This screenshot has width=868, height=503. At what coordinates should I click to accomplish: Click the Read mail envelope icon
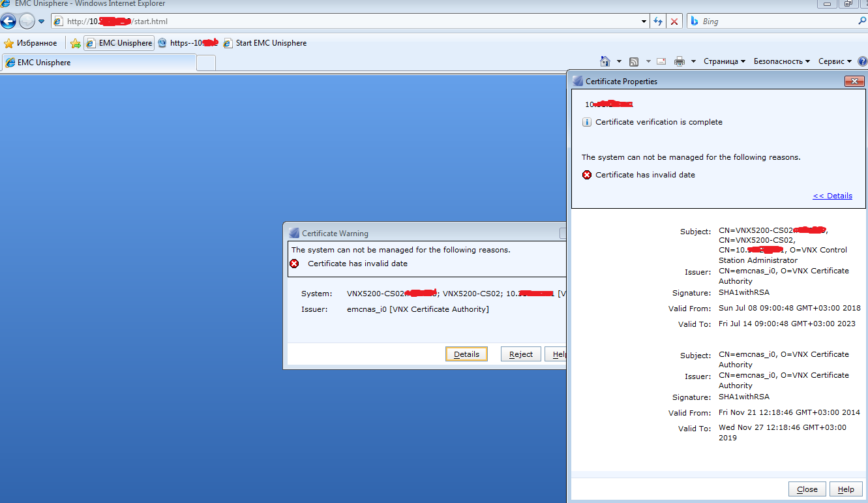tap(661, 61)
